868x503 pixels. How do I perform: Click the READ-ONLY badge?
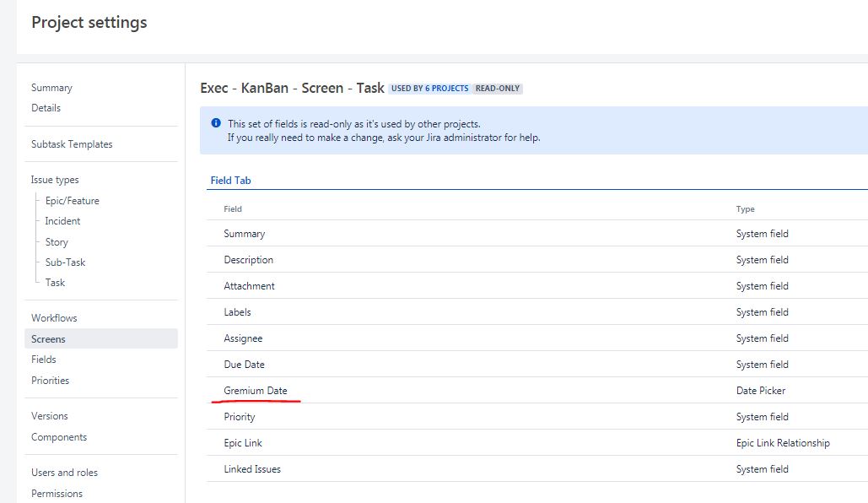click(498, 89)
